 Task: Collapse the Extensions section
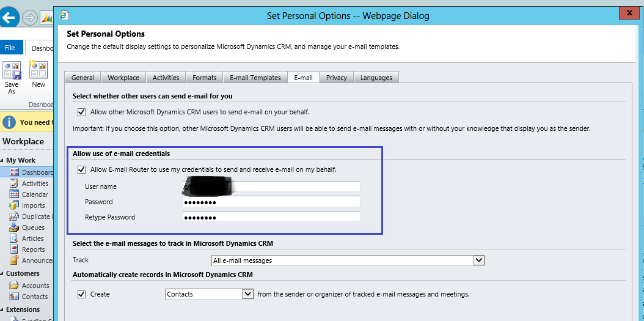[x=2, y=309]
